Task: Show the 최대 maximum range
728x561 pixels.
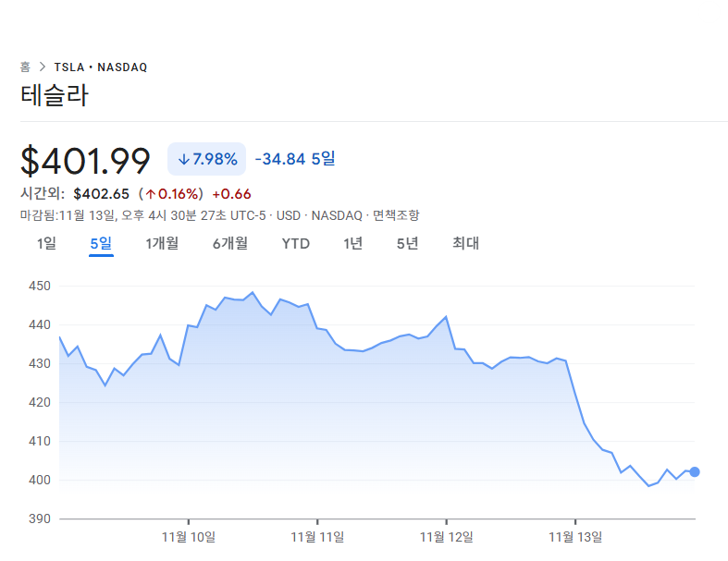Action: coord(465,244)
